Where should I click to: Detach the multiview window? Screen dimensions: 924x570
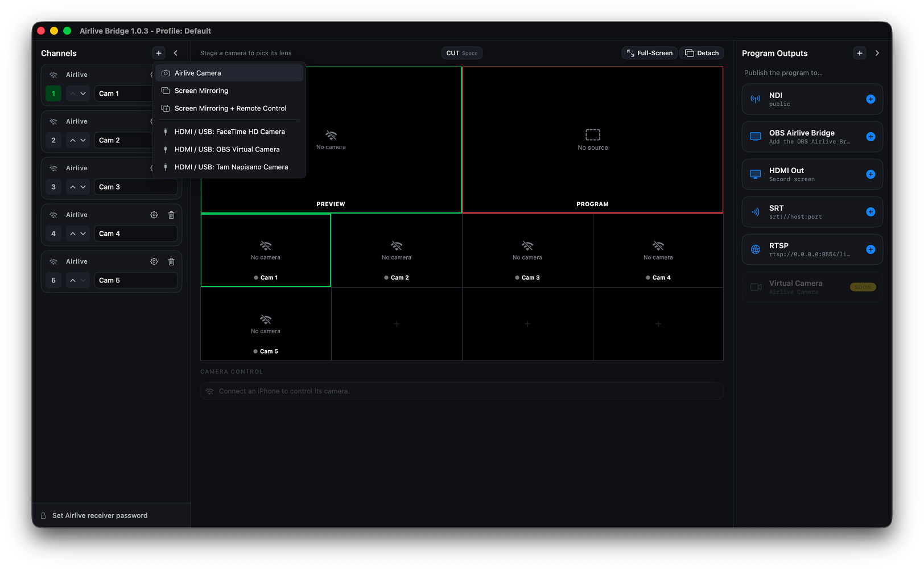tap(702, 53)
